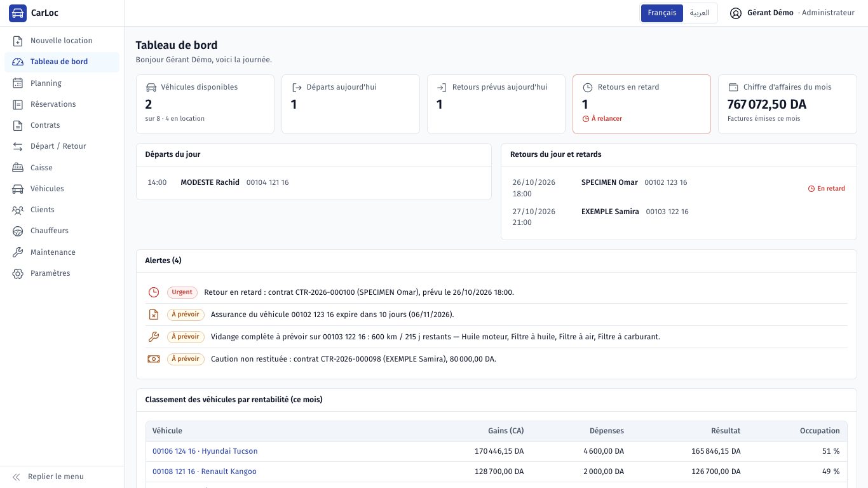Open the Tableau de bord menu item
Image resolution: width=868 pixels, height=488 pixels.
pyautogui.click(x=62, y=62)
